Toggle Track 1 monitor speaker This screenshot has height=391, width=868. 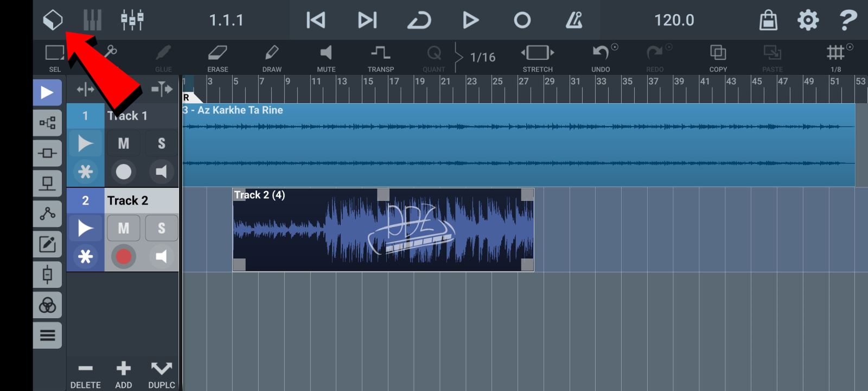coord(161,172)
